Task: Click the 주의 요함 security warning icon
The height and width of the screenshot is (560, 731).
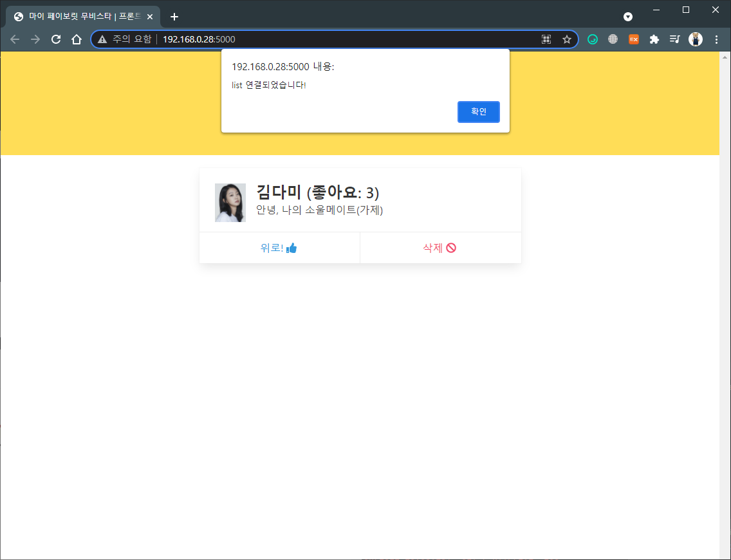Action: (x=102, y=39)
